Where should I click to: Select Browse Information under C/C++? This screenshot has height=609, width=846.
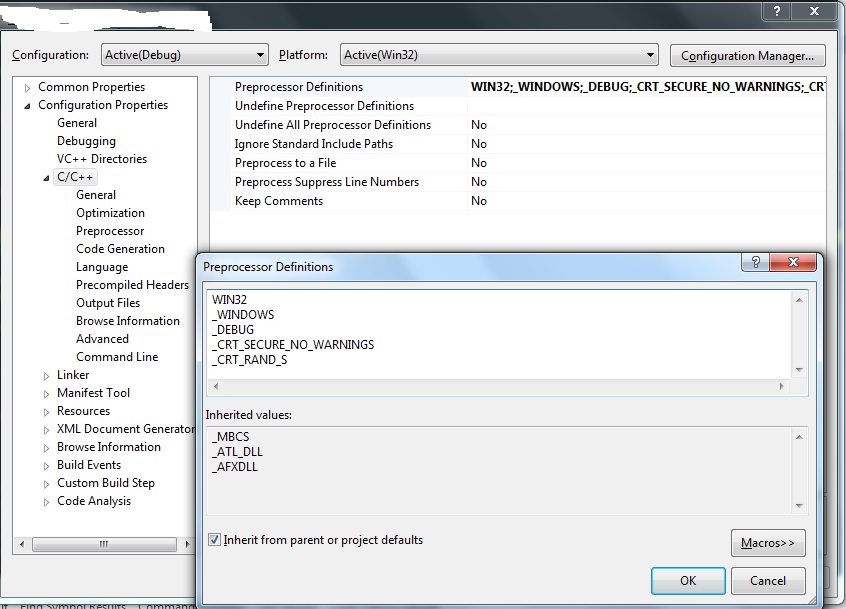[x=128, y=321]
